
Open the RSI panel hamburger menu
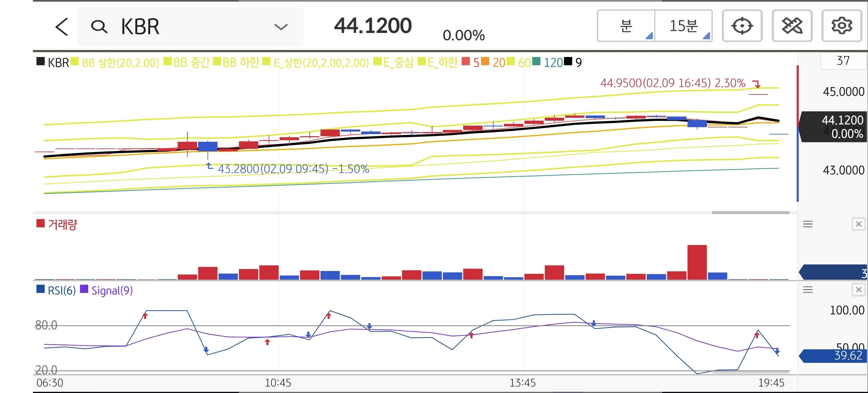pos(808,289)
